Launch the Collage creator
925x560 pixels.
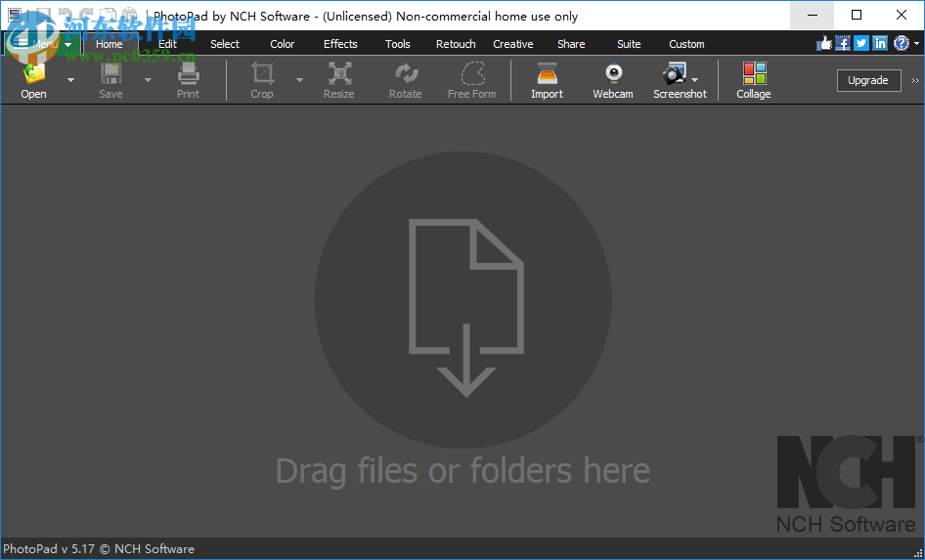click(753, 75)
